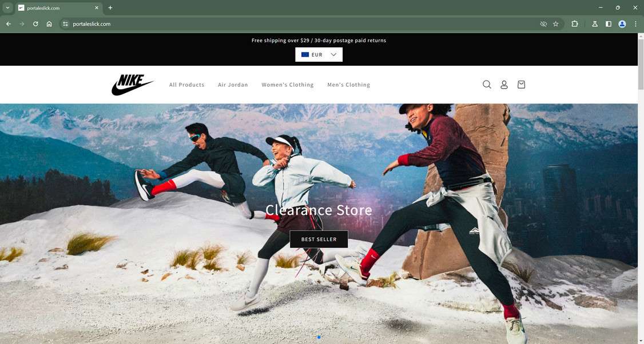Click the Nike logo

pos(132,84)
